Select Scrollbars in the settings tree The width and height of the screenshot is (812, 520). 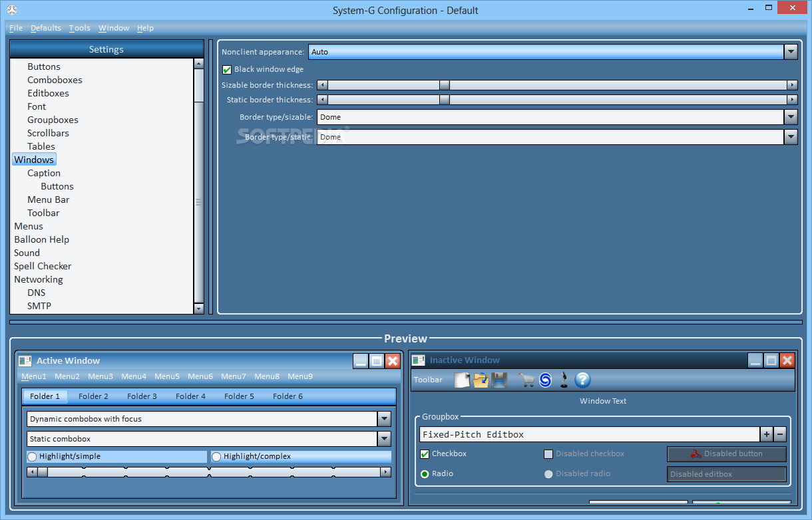click(x=48, y=133)
